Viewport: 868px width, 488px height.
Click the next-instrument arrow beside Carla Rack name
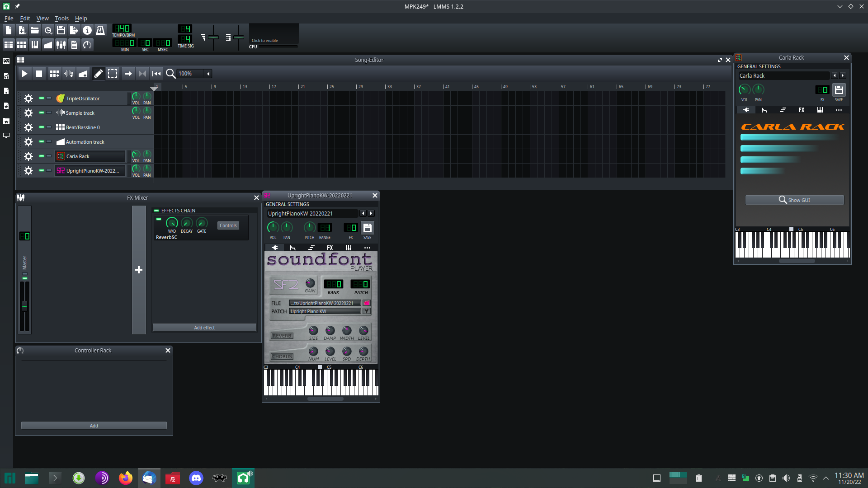tap(843, 75)
